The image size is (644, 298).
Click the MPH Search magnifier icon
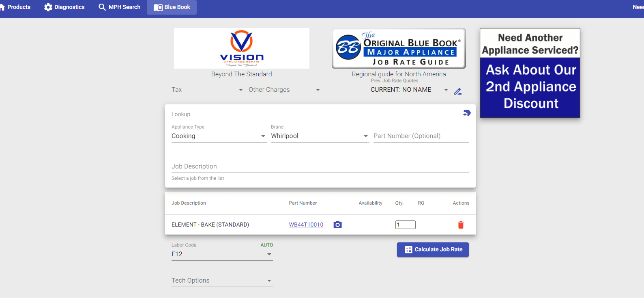102,7
